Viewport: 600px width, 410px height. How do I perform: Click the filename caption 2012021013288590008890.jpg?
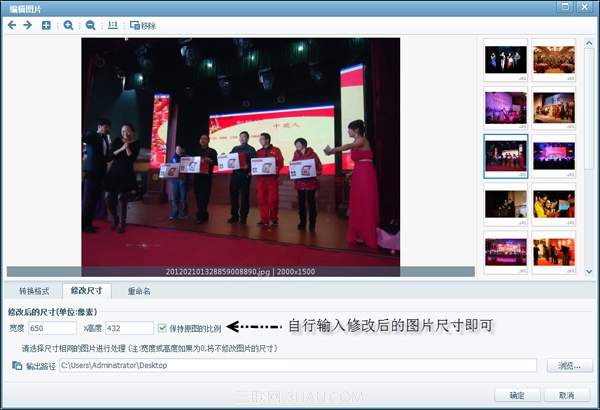tap(218, 272)
